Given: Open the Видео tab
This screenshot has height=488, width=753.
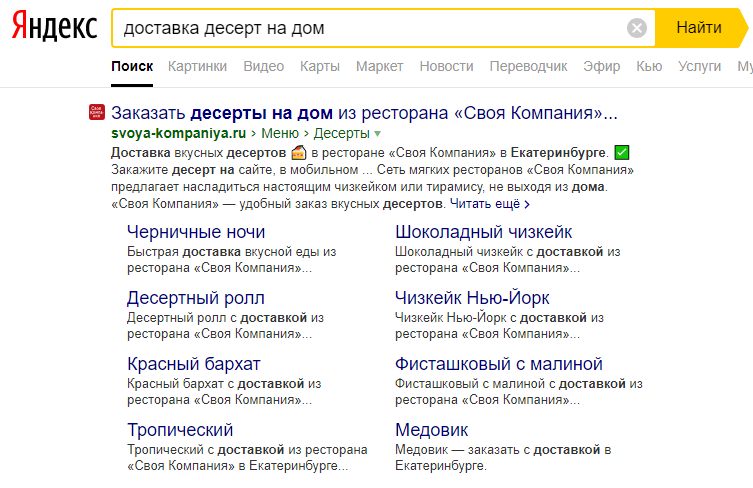Looking at the screenshot, I should (x=264, y=66).
